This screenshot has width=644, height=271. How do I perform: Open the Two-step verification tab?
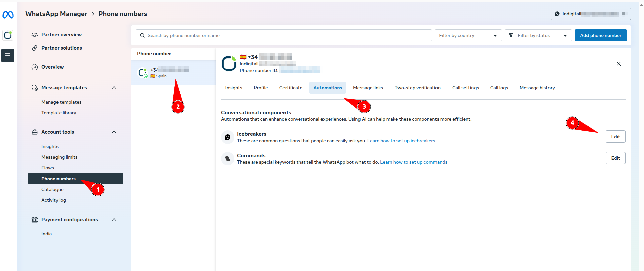tap(417, 88)
